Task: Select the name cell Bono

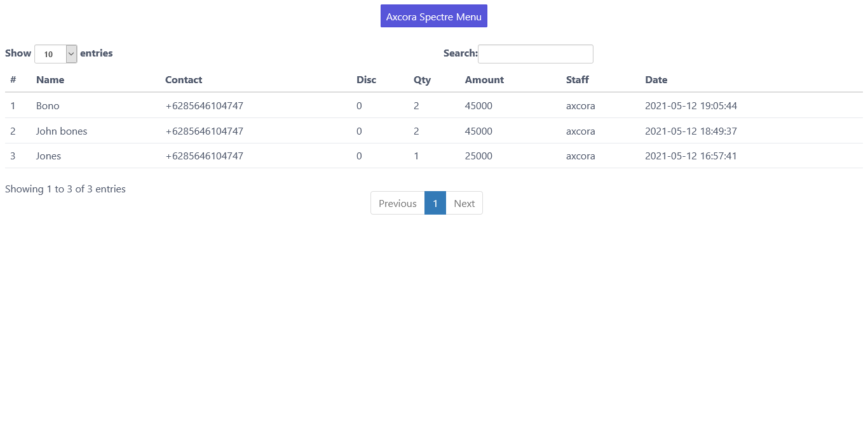Action: pyautogui.click(x=48, y=106)
